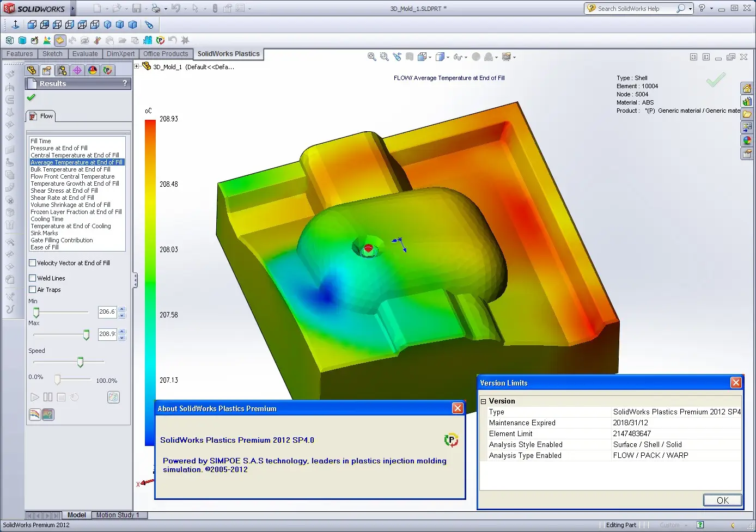Viewport: 756px width, 532px height.
Task: Click the results adviser question icon at panel bottom
Action: click(x=48, y=415)
